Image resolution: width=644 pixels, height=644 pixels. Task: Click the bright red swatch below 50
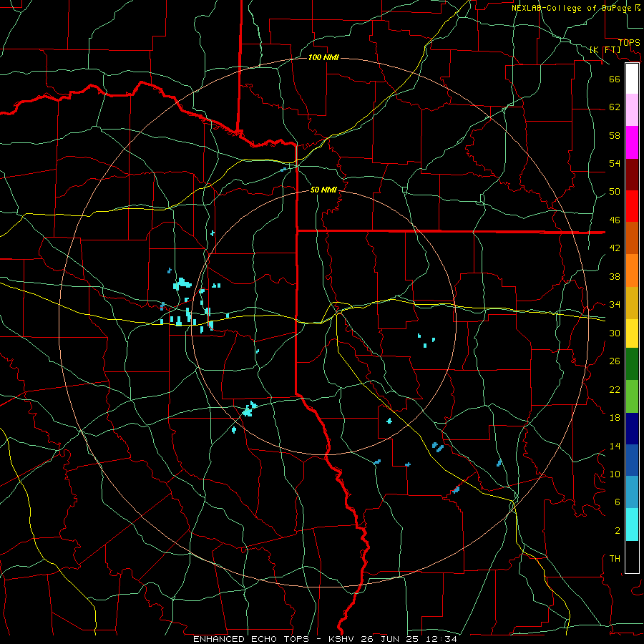tap(632, 206)
